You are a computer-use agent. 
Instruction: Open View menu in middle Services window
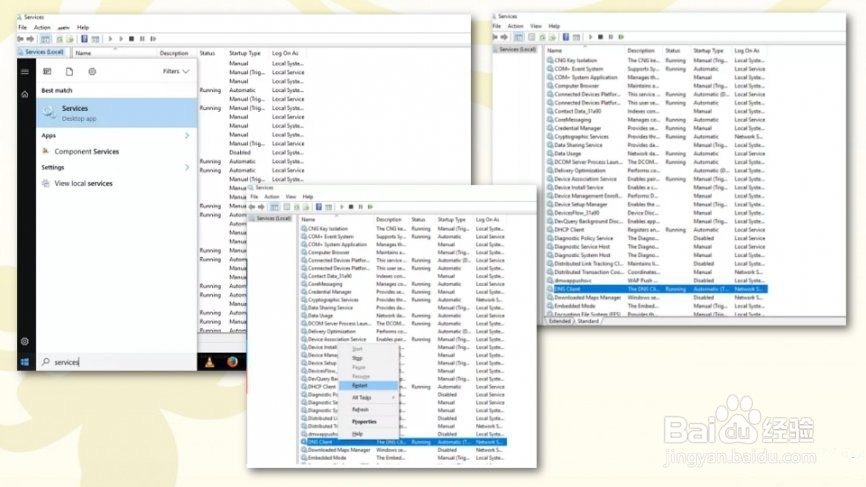tap(291, 197)
